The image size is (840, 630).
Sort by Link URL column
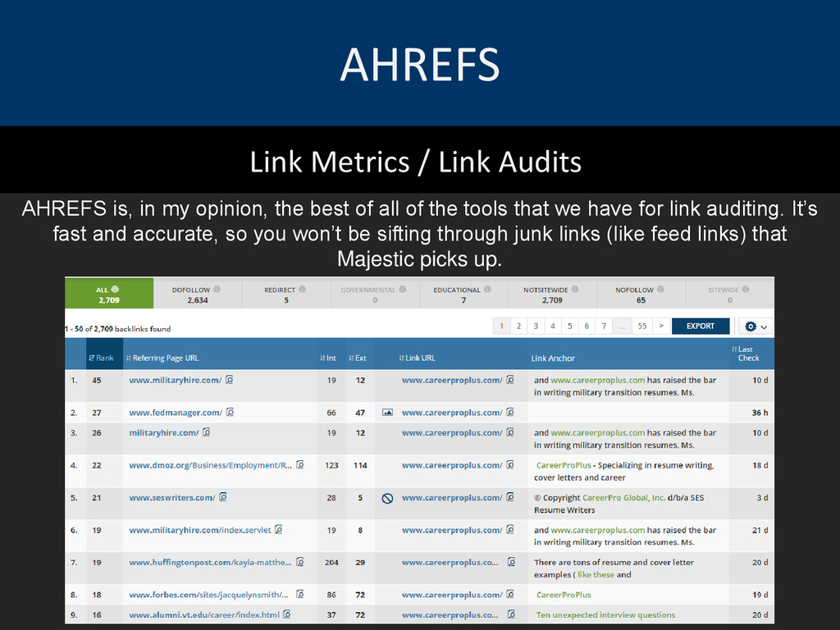417,358
